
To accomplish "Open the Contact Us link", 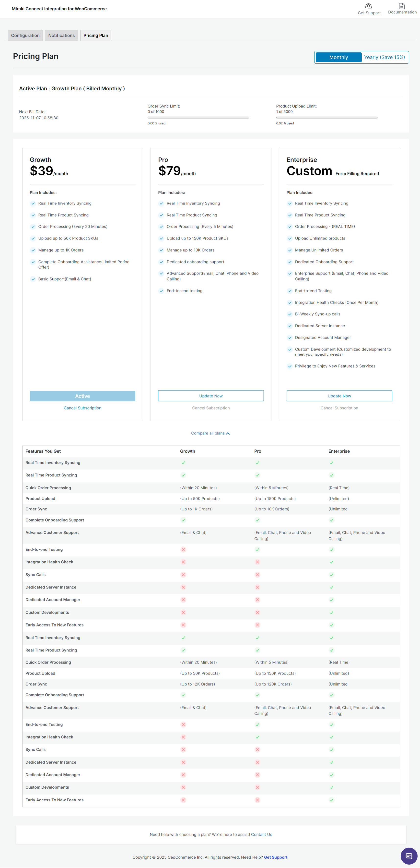I will point(261,835).
